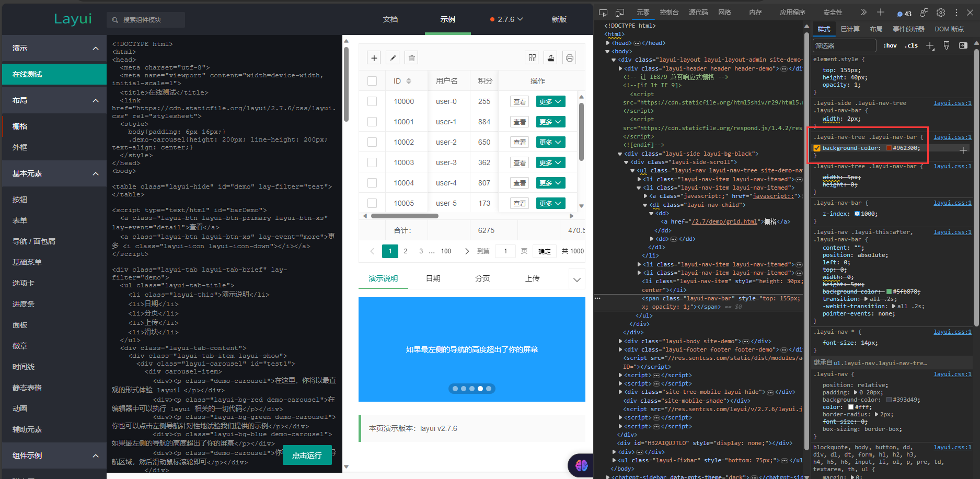980x479 pixels.
Task: Open the 43 issues counter in DevTools
Action: click(904, 14)
